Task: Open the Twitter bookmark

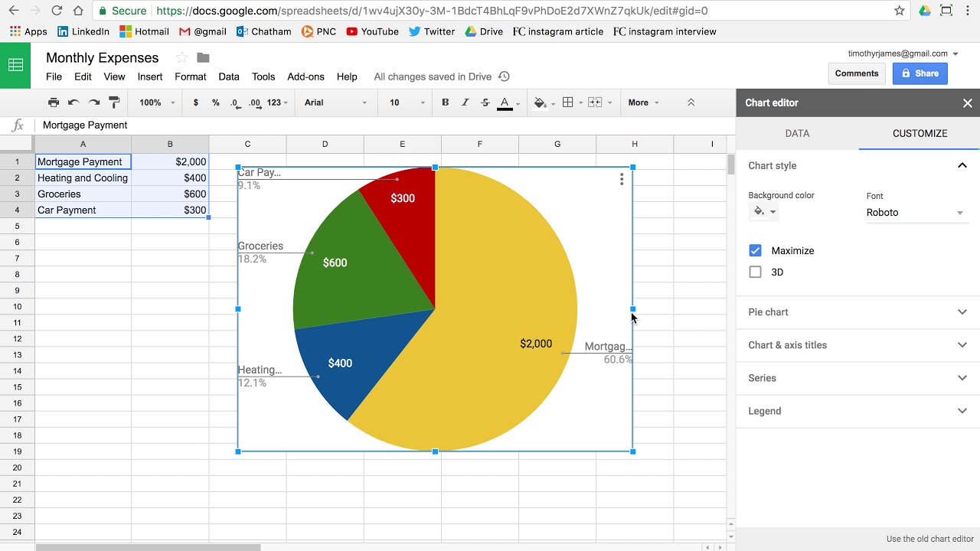Action: [432, 31]
